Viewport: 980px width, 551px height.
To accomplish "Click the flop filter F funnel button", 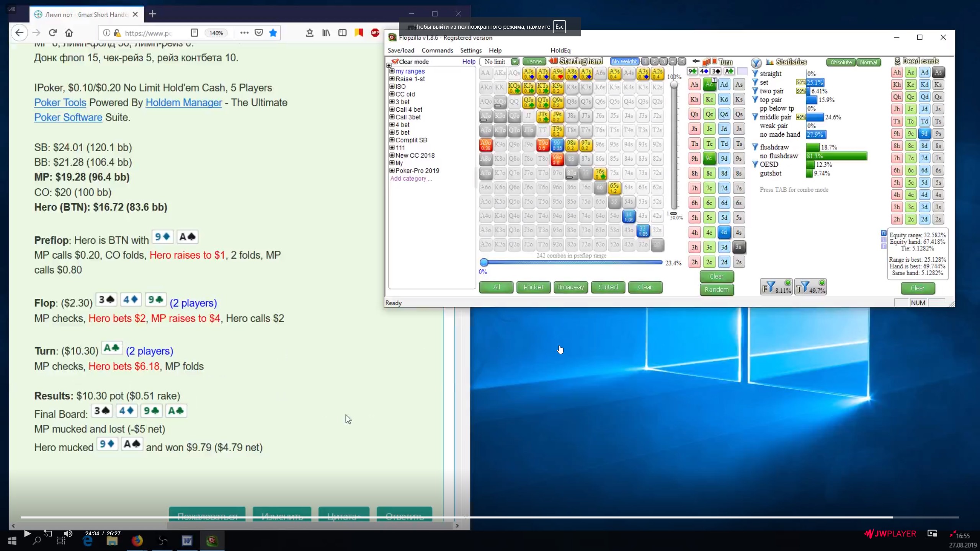I will pyautogui.click(x=776, y=287).
